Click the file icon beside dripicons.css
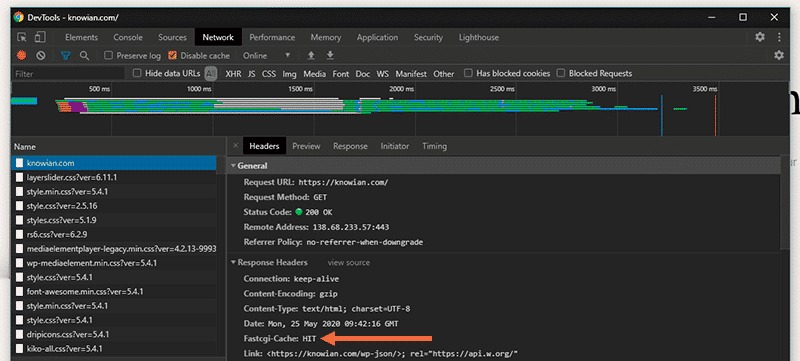 pos(19,334)
